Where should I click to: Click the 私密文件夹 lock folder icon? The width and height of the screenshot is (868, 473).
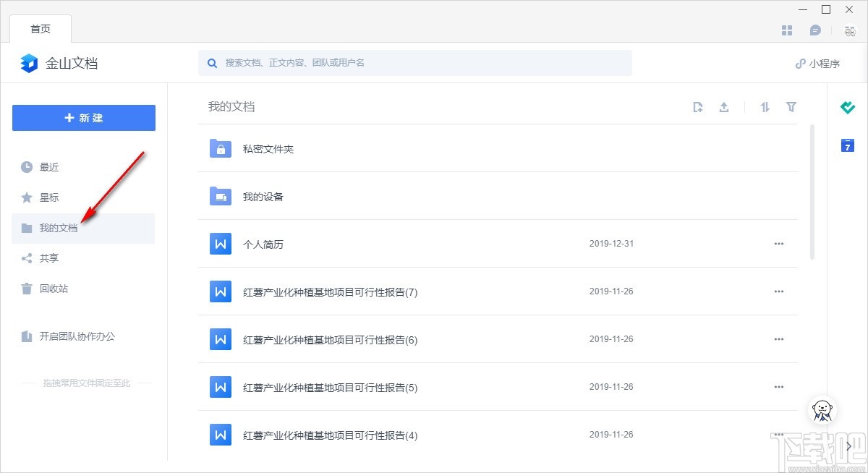tap(220, 148)
